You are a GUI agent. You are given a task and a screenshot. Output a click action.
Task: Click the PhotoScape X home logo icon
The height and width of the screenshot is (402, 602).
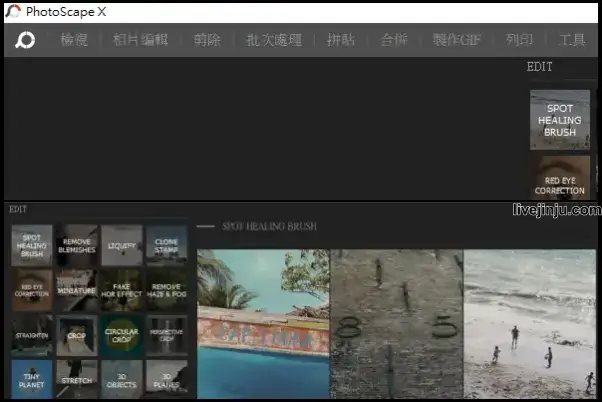[x=25, y=40]
